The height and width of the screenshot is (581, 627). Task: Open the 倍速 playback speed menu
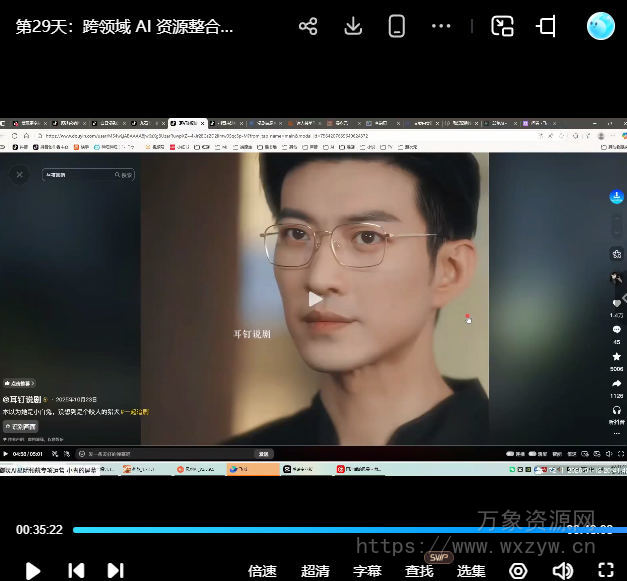tap(262, 570)
